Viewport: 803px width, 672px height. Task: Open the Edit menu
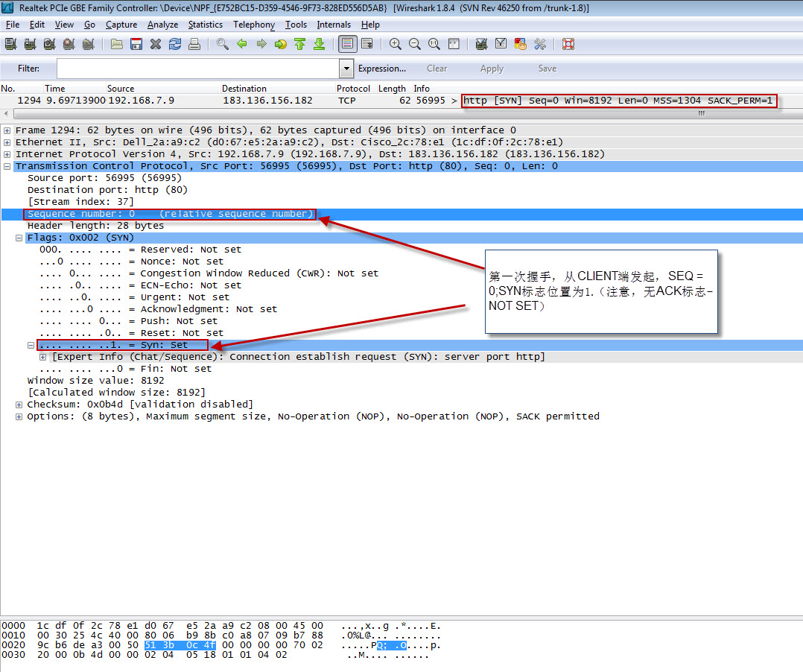click(x=37, y=25)
